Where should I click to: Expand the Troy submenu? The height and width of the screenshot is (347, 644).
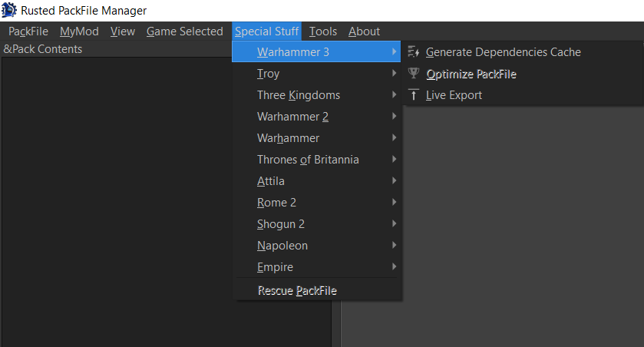pos(316,74)
